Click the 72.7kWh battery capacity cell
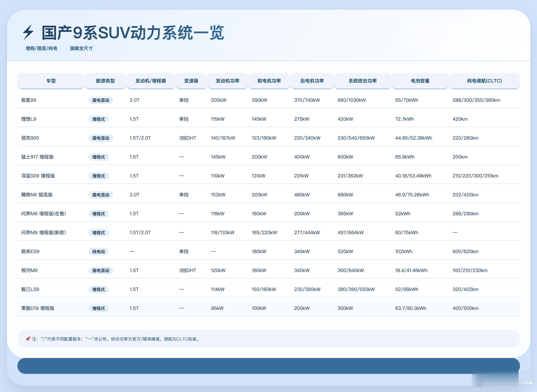Image resolution: width=537 pixels, height=392 pixels. (x=404, y=119)
